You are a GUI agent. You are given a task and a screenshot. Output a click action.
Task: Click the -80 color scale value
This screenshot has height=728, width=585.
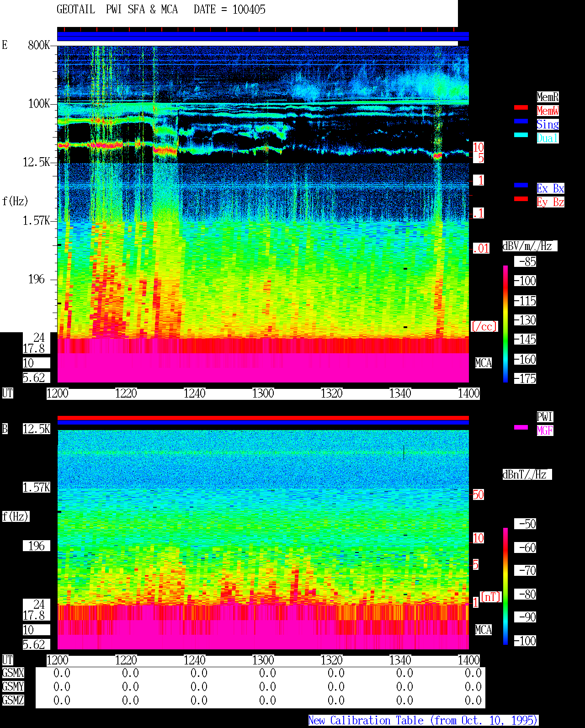pos(525,594)
